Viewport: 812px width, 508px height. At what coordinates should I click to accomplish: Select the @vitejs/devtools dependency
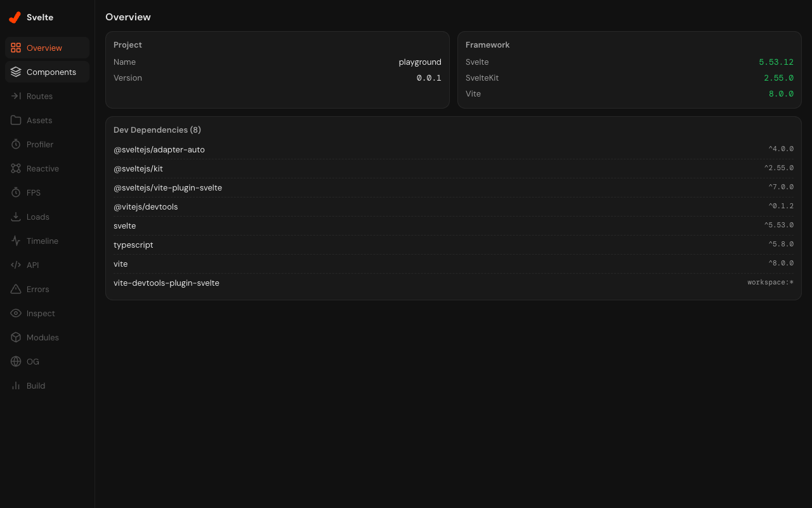click(146, 207)
